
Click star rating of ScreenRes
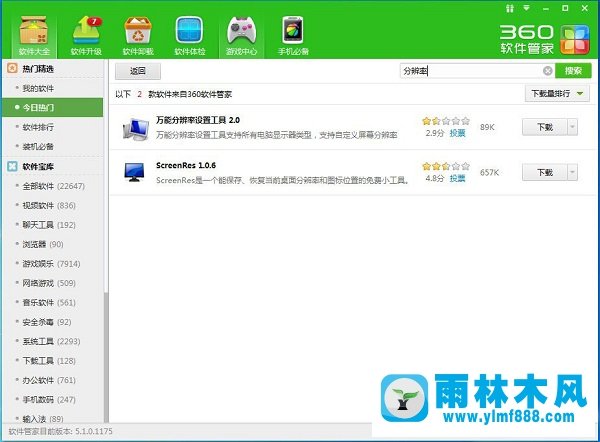(x=446, y=166)
